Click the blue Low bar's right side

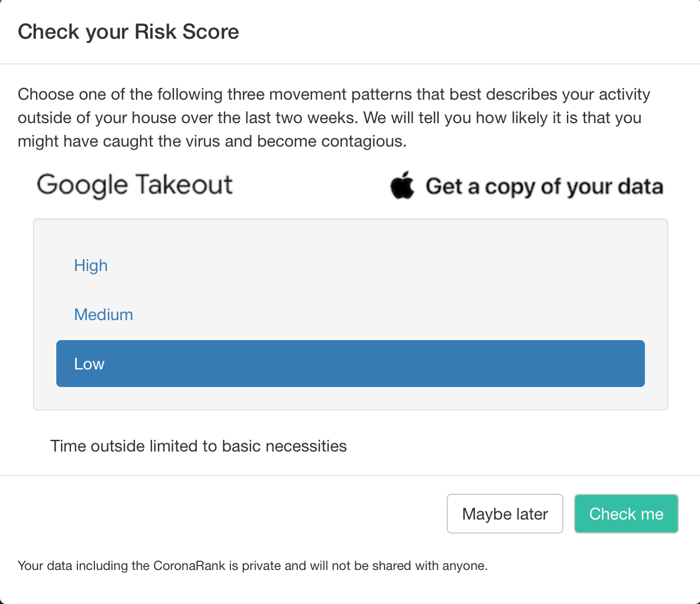point(580,364)
